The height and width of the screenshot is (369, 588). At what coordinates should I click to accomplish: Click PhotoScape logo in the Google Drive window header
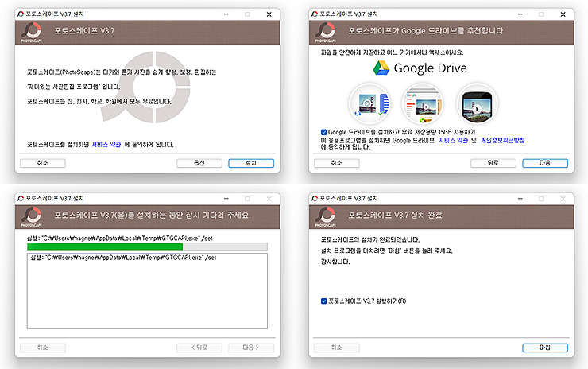point(326,33)
